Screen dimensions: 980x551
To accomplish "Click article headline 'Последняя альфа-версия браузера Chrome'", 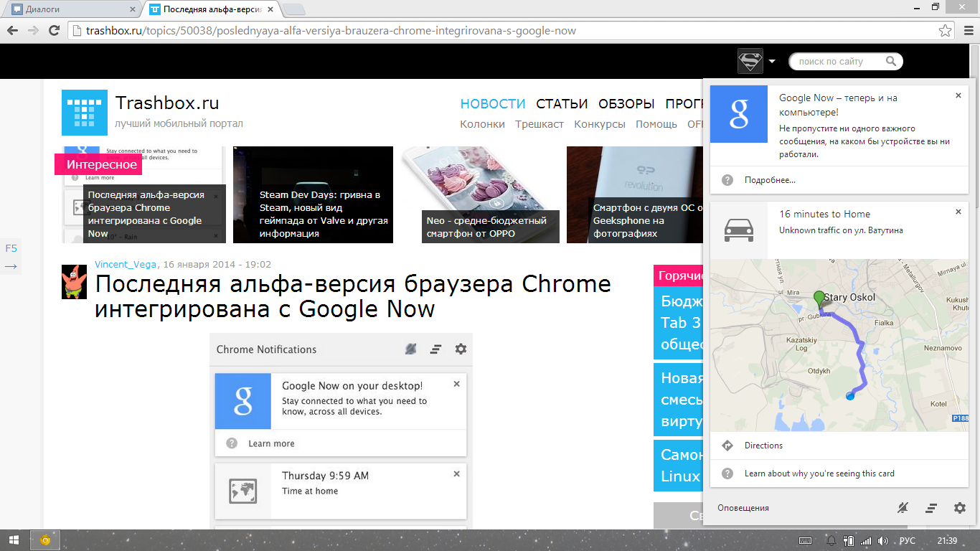I will pos(353,296).
